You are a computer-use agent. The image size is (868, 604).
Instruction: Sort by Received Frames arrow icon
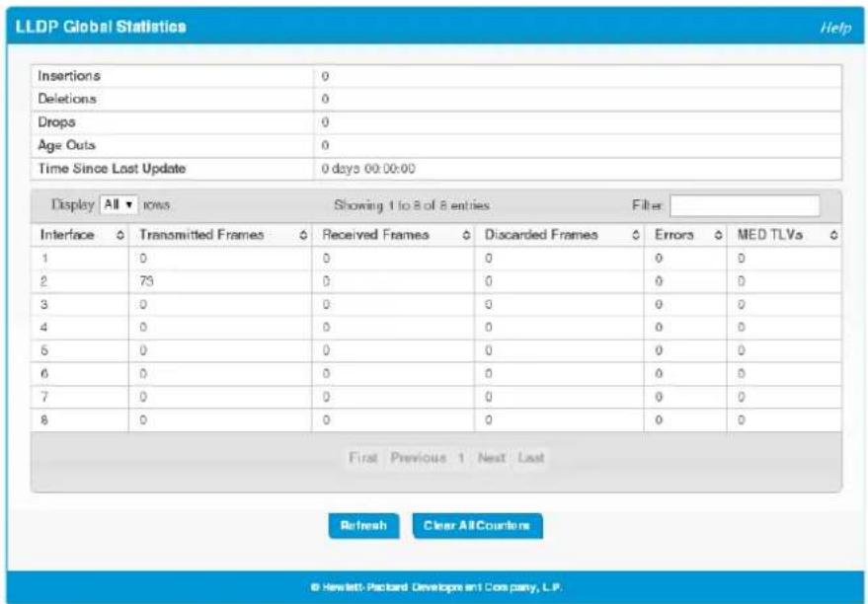pyautogui.click(x=466, y=235)
